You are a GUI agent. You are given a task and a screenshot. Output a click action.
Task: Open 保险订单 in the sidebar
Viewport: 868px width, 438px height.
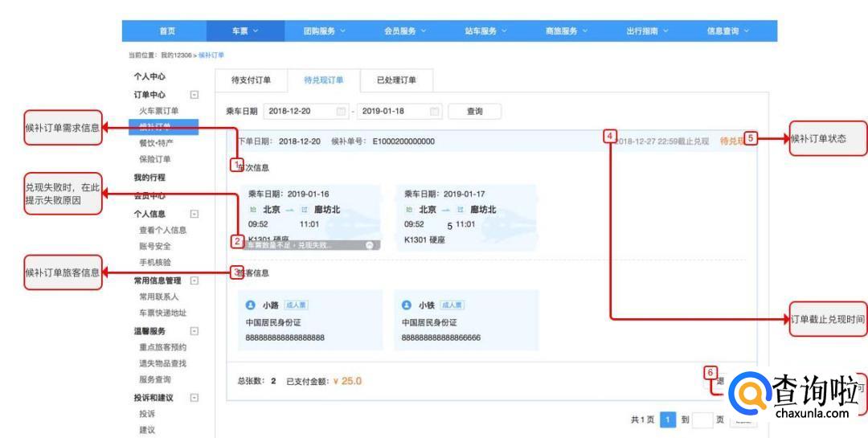(x=155, y=159)
